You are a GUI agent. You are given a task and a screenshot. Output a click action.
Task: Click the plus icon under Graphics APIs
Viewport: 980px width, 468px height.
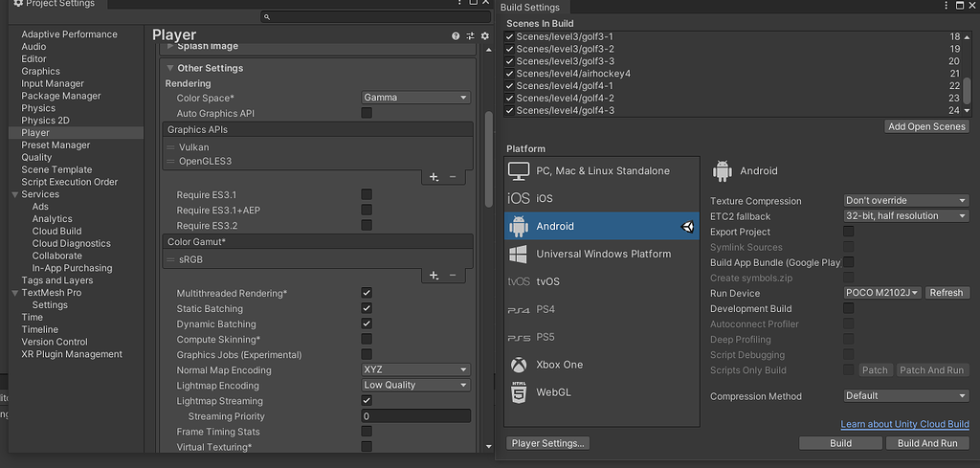[x=434, y=177]
